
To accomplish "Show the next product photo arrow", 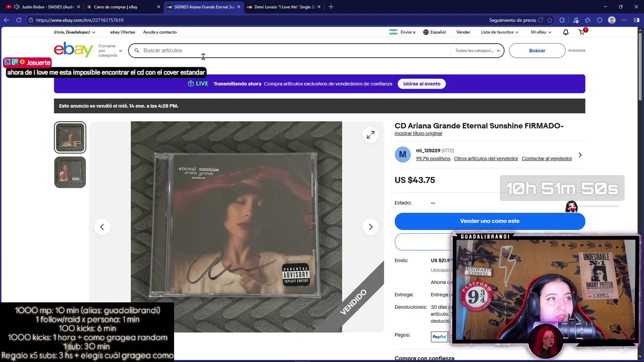I will 371,227.
